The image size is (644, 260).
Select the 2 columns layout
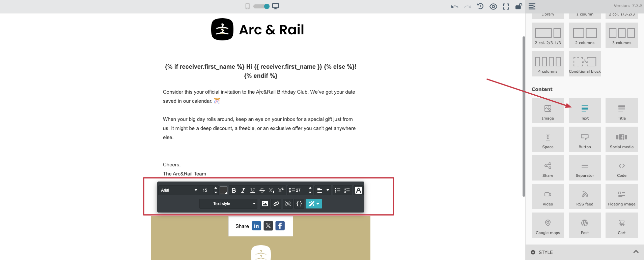[x=585, y=35]
